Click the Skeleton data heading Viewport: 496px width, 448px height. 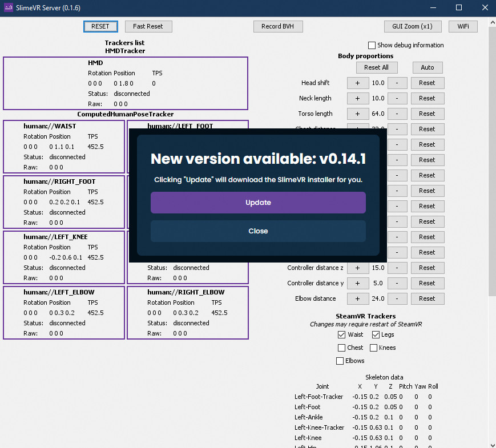pos(384,377)
